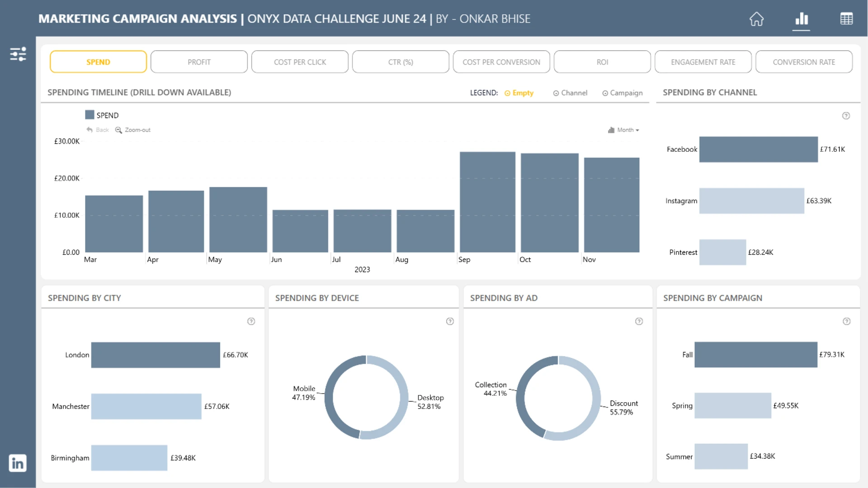This screenshot has height=488, width=868.
Task: Switch to the PROFIT metric tab
Action: coord(199,62)
